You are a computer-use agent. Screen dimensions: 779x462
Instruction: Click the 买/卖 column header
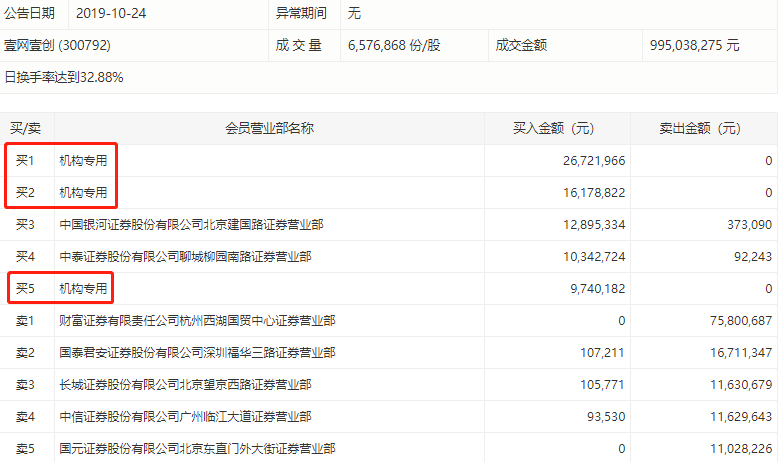point(27,128)
